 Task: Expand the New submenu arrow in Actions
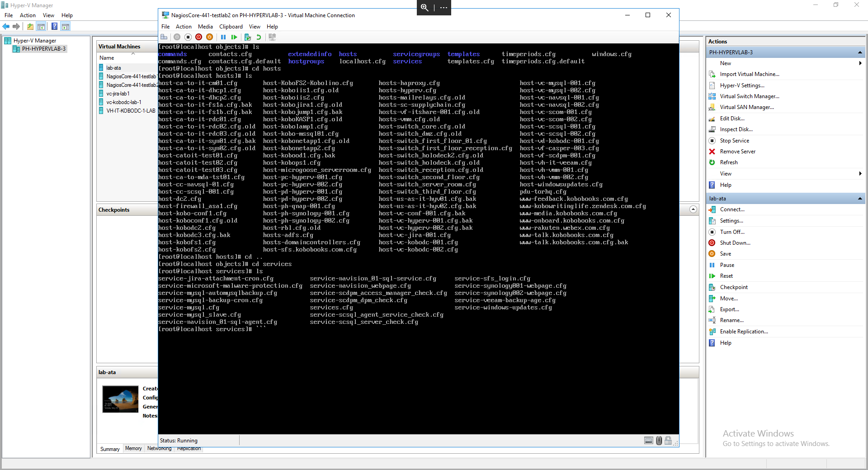click(860, 63)
